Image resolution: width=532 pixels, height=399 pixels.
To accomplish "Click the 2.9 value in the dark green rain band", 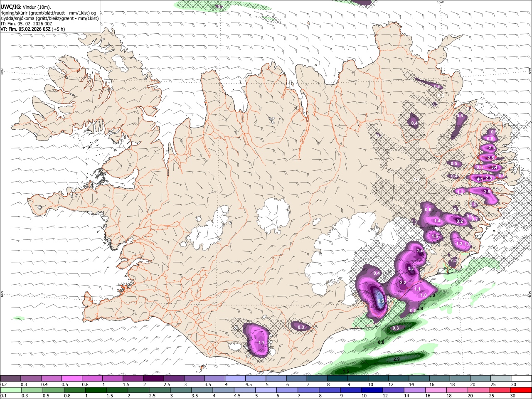I will click(397, 359).
